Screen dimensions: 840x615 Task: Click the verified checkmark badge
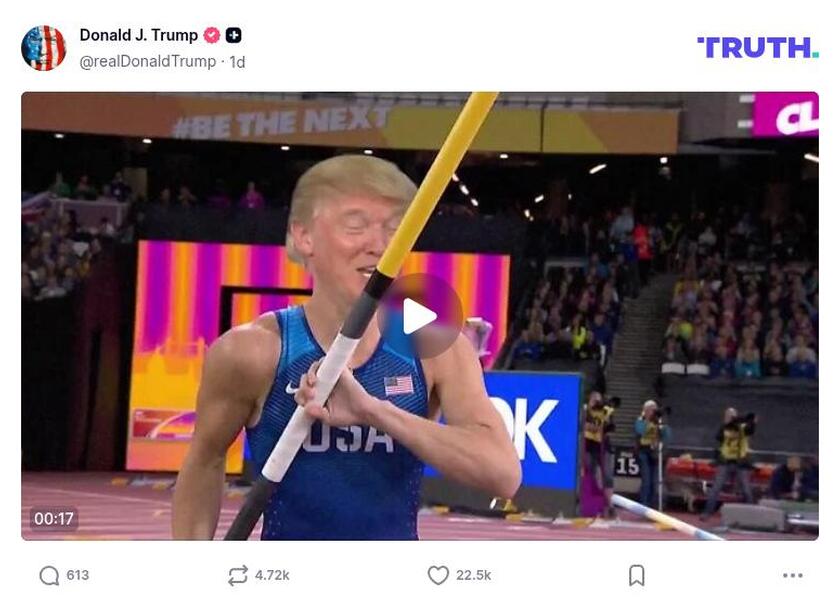tap(210, 33)
